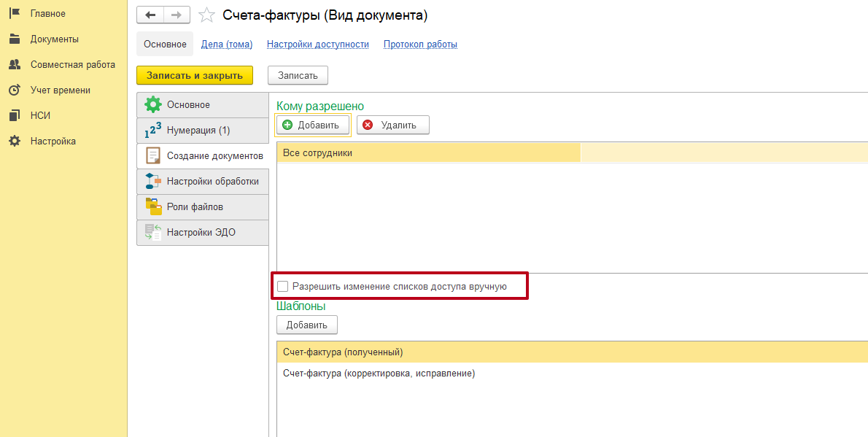The height and width of the screenshot is (437, 868).
Task: Open НСИ section in sidebar
Action: click(40, 116)
